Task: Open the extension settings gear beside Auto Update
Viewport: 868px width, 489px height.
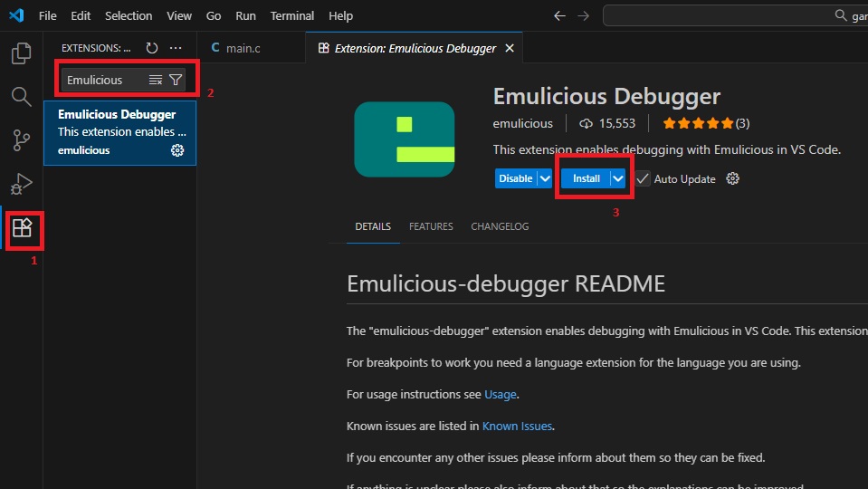Action: (732, 179)
